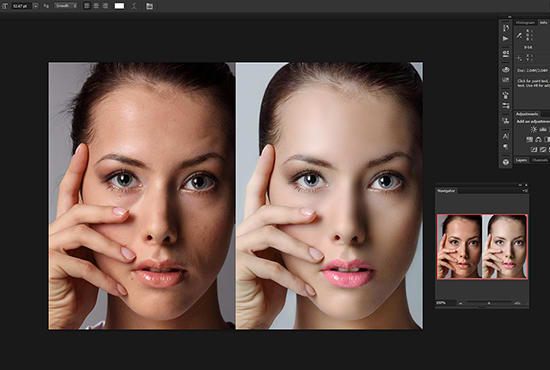This screenshot has height=370, width=550.
Task: Click the anti-aliasing aa icon
Action: point(46,6)
